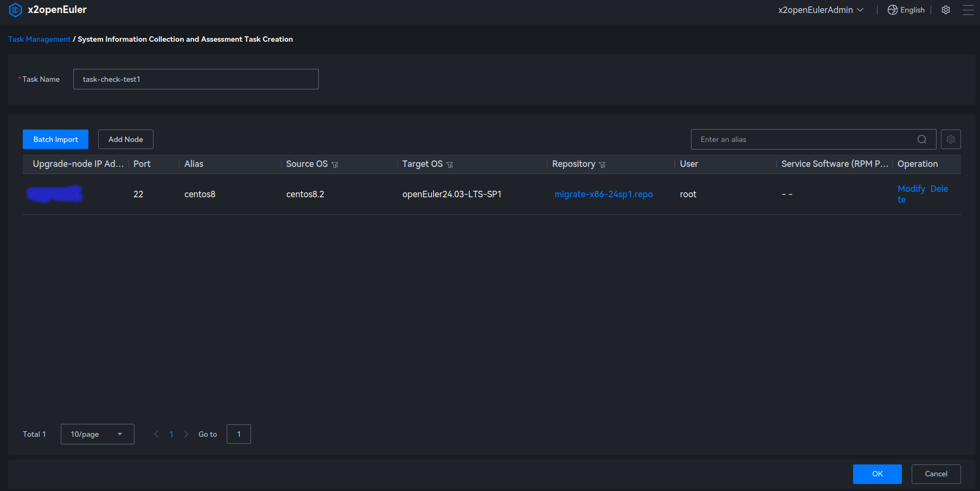Click Modify for the centos8 node
This screenshot has width=980, height=491.
(911, 189)
